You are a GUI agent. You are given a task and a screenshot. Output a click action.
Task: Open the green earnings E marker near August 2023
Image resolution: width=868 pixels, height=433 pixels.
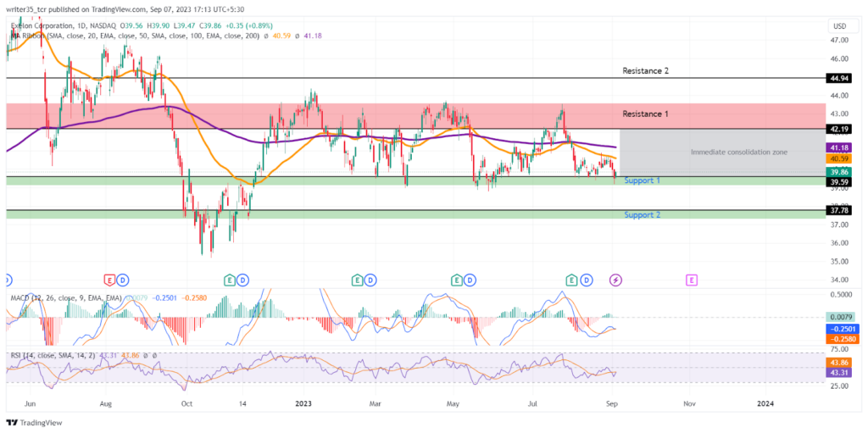(572, 280)
